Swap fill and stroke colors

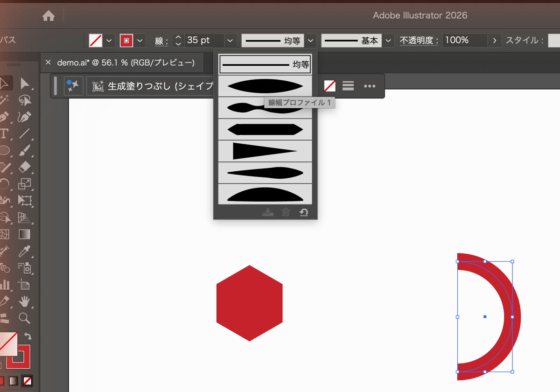pyautogui.click(x=28, y=336)
